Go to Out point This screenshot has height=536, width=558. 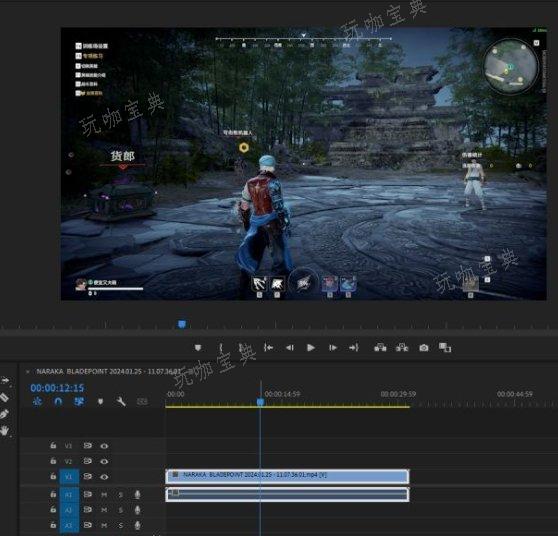click(354, 348)
